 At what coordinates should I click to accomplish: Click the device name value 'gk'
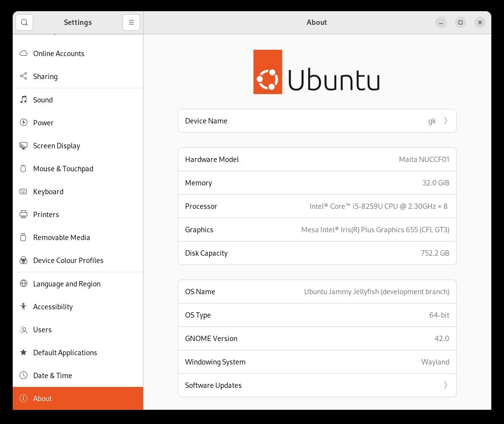click(x=432, y=121)
